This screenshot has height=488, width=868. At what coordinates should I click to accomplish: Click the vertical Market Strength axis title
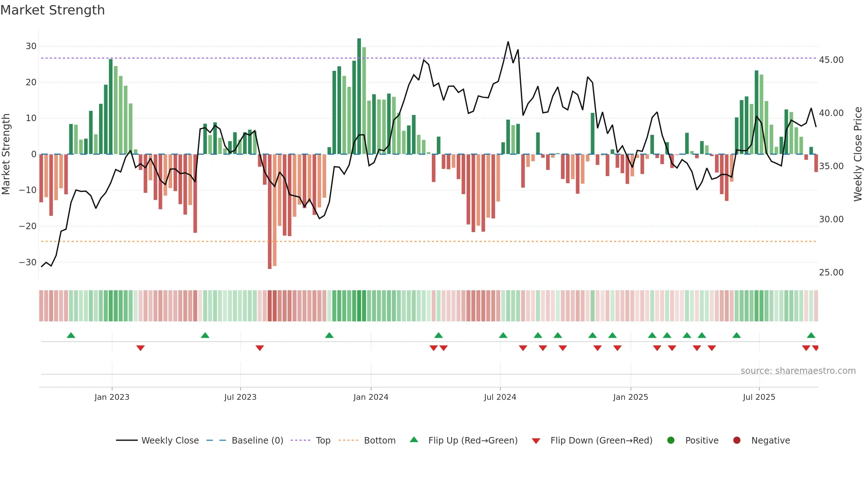(6, 154)
